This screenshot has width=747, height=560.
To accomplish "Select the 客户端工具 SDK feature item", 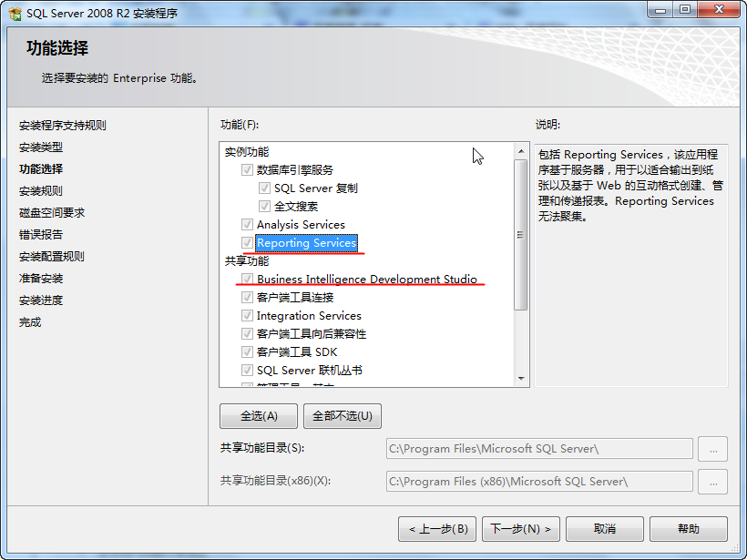I will click(x=297, y=352).
